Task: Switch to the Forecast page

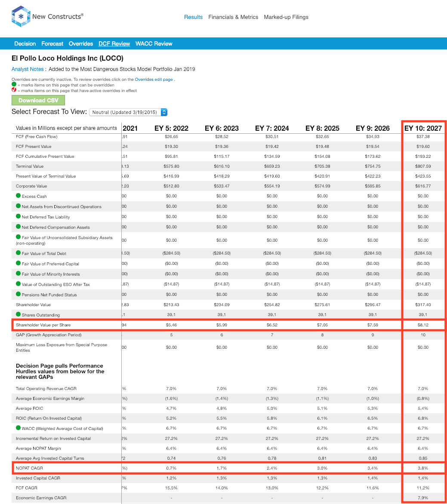Action: 52,44
